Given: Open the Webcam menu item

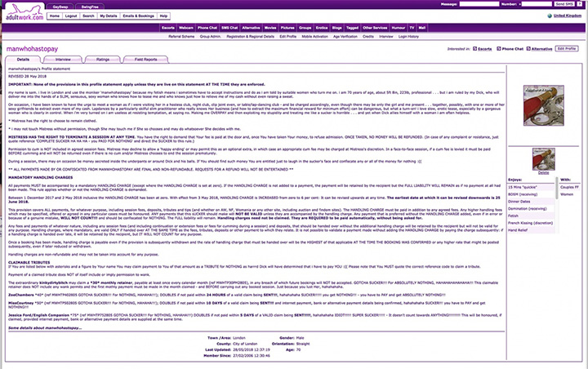Looking at the screenshot, I should point(186,28).
